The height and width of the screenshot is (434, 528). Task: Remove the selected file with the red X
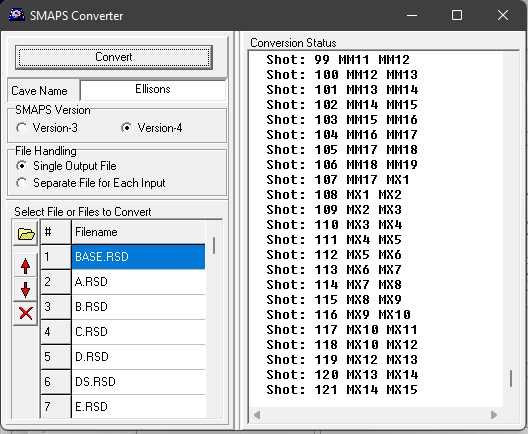[x=26, y=313]
